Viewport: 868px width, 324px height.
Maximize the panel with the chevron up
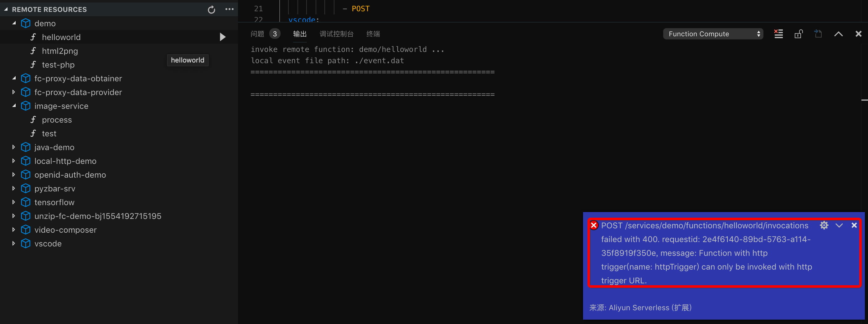[x=839, y=34]
